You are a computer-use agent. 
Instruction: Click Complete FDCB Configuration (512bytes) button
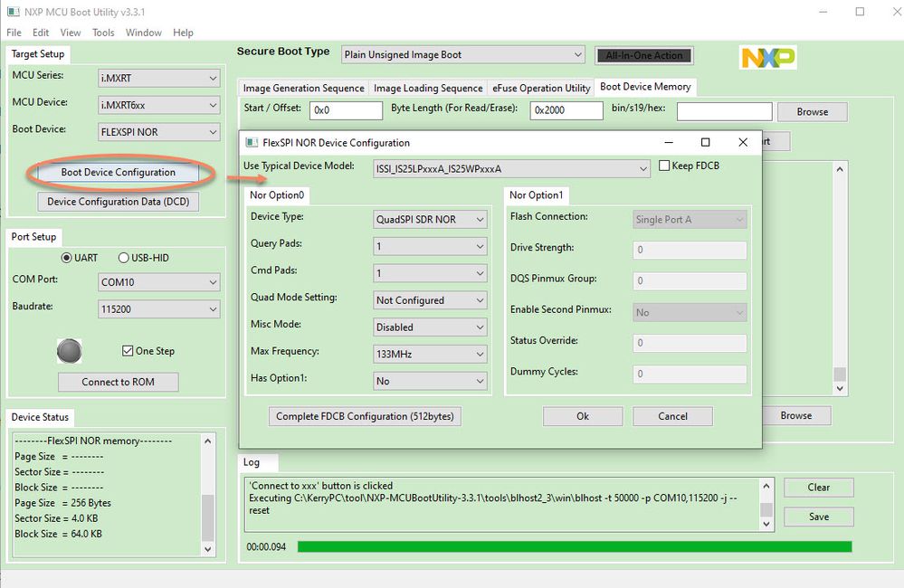point(365,416)
